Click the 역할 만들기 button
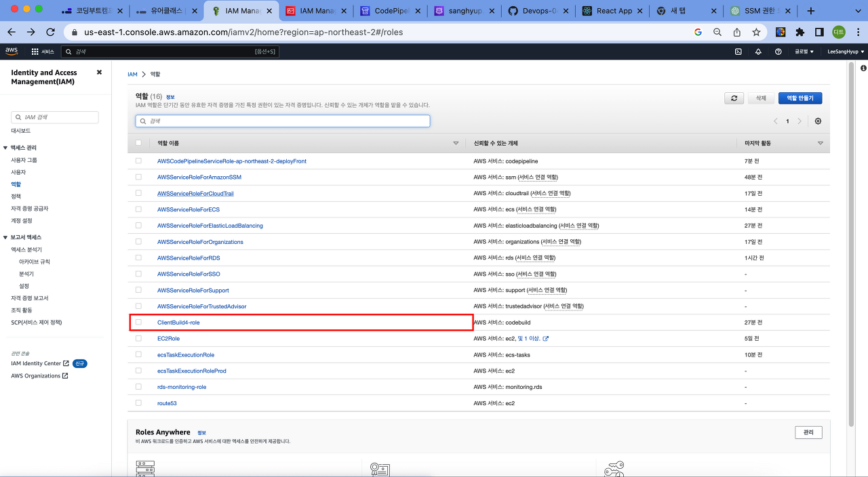This screenshot has height=477, width=868. [x=800, y=98]
